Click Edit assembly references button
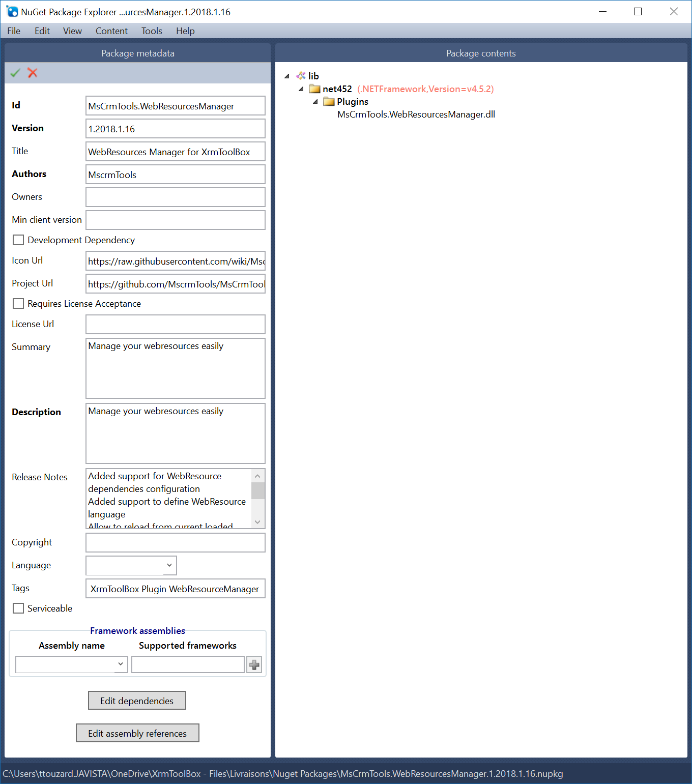692x784 pixels. coord(137,733)
